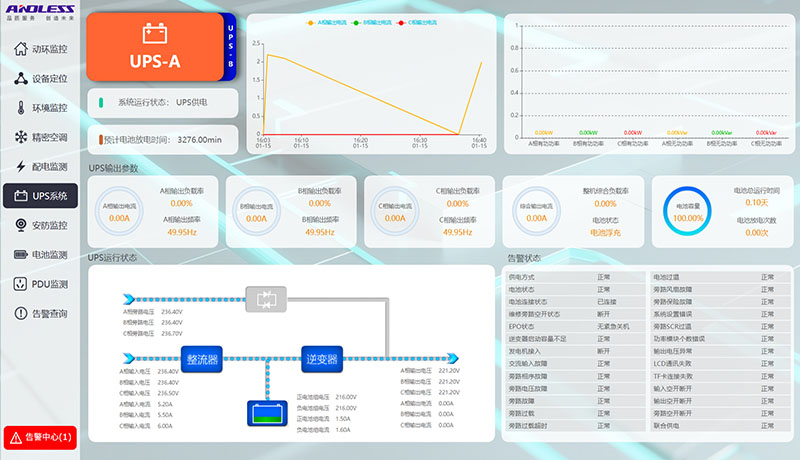Screen dimensions: 800x460
Task: Open the 动环监控 home icon
Action: tap(21, 49)
